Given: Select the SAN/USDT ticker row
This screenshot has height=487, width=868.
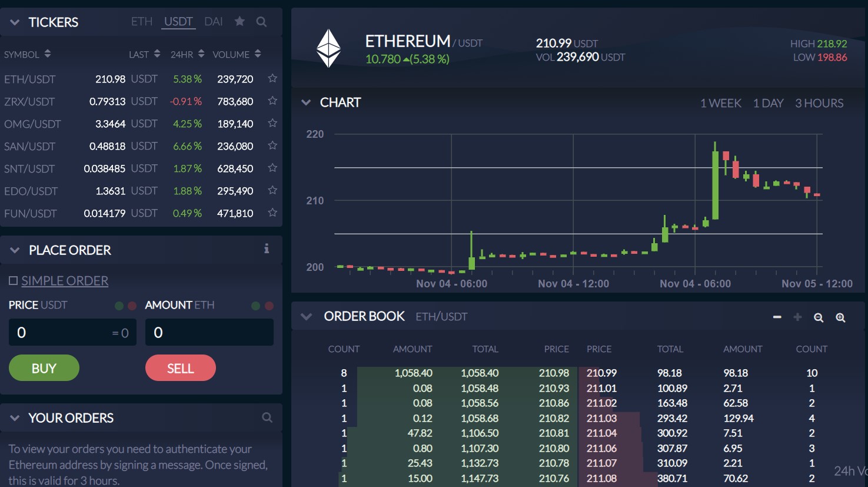Looking at the screenshot, I should 141,146.
